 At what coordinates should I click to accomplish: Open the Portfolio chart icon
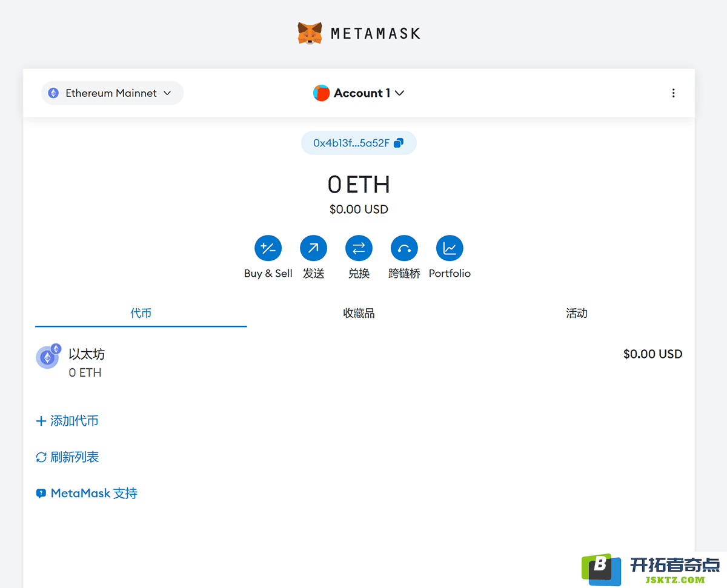tap(450, 248)
